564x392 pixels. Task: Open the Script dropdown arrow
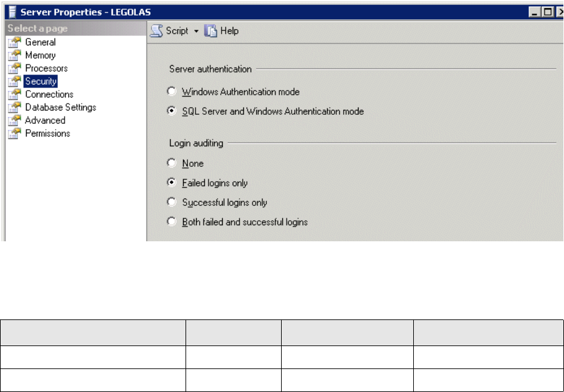click(196, 31)
